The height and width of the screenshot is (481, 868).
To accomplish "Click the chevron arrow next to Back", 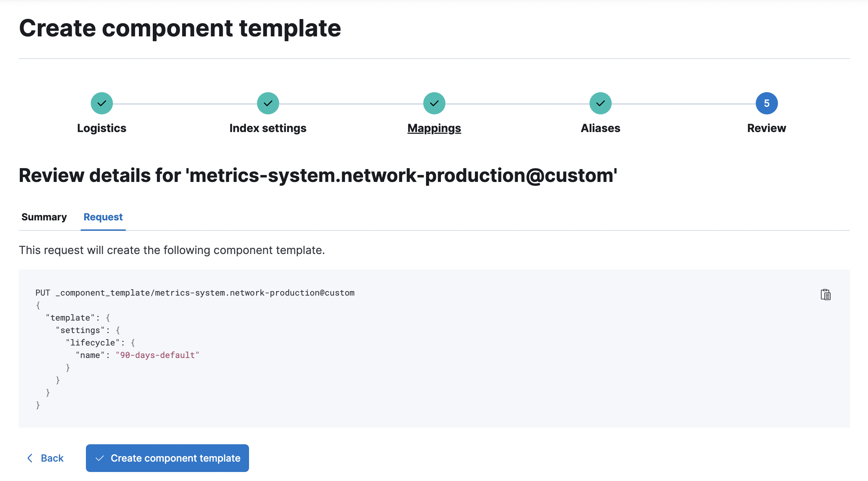I will click(30, 458).
